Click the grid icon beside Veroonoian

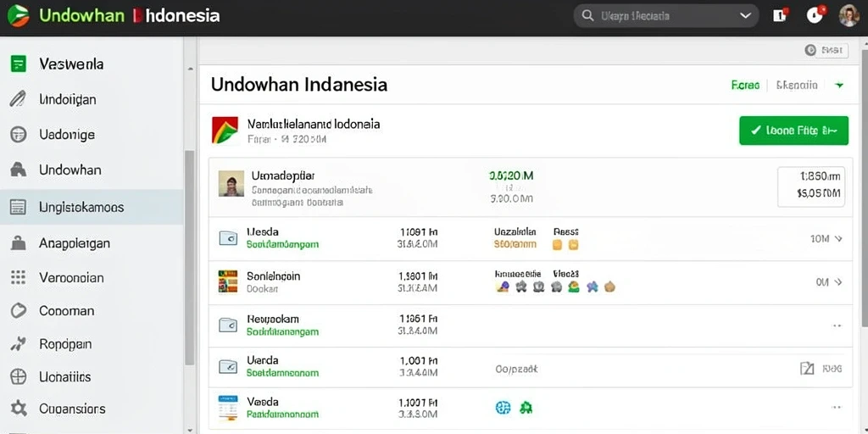tap(19, 277)
